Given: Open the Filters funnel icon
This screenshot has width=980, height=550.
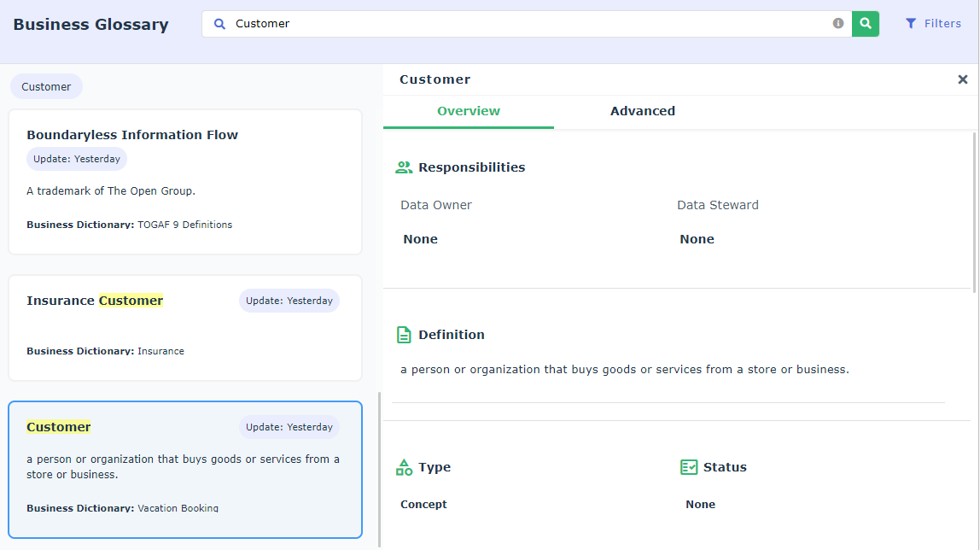Looking at the screenshot, I should (911, 24).
